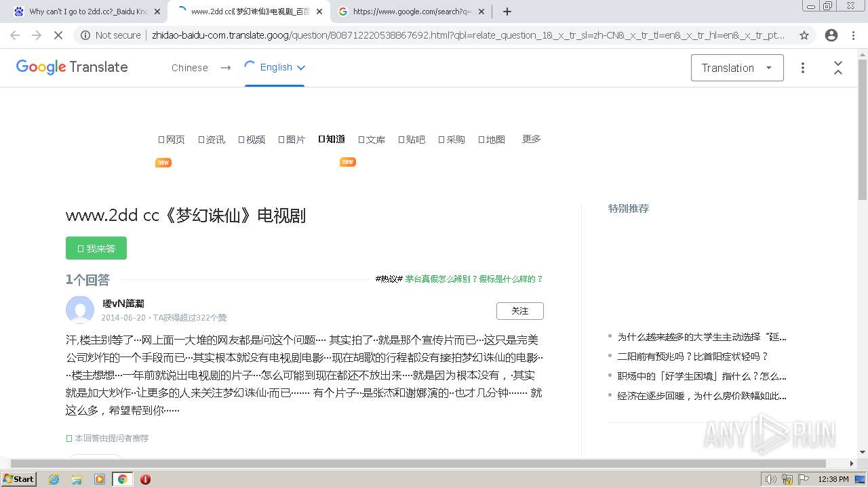This screenshot has width=868, height=488.
Task: Open the 茅台真假怎么辨别 hot topic link
Action: pyautogui.click(x=474, y=279)
